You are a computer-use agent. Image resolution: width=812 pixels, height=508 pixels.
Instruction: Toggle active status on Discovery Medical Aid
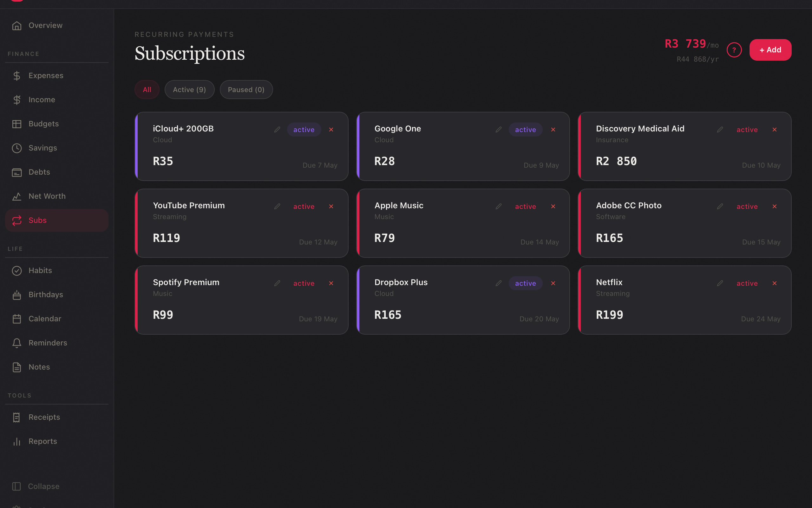click(747, 130)
